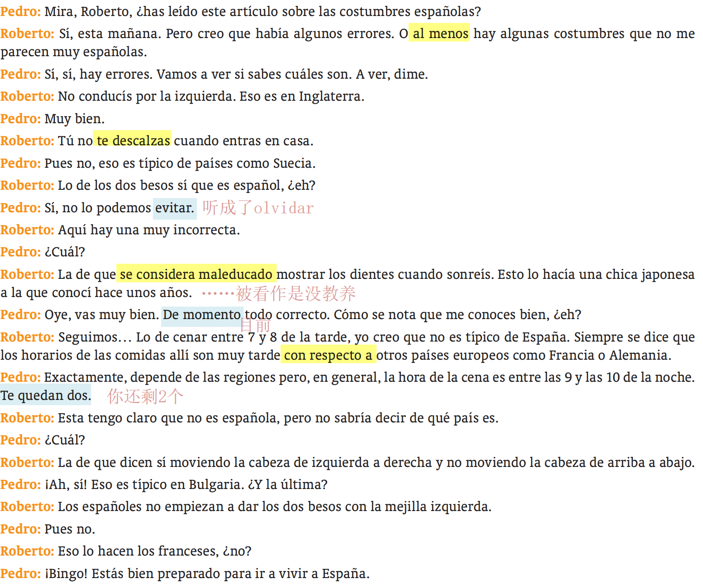Click the yellow highlighted "con respecto a"

329,355
